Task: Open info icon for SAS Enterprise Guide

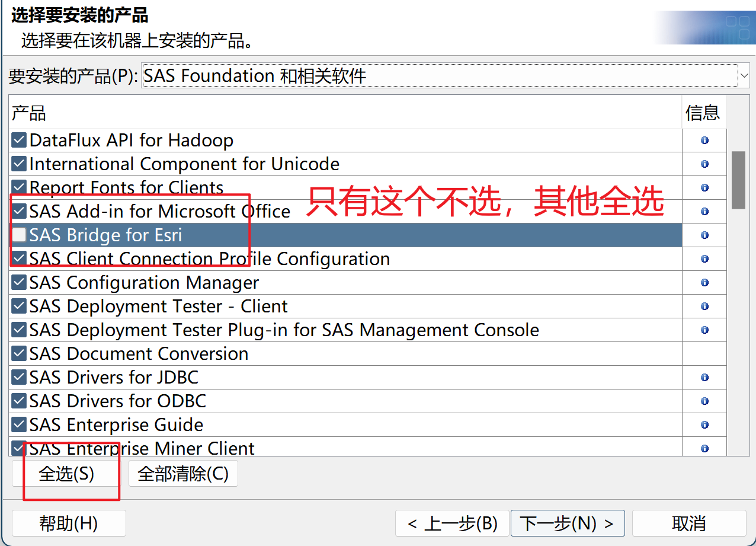Action: tap(704, 425)
